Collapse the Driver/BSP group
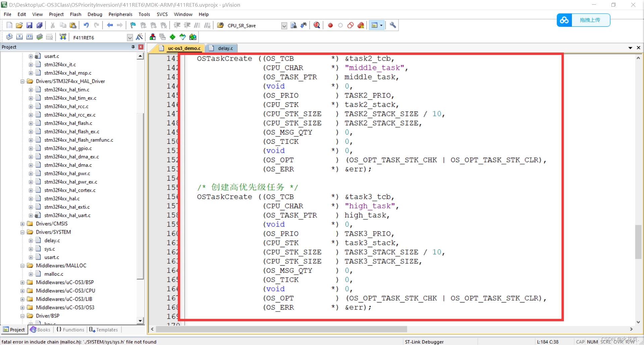The image size is (644, 345). 22,316
